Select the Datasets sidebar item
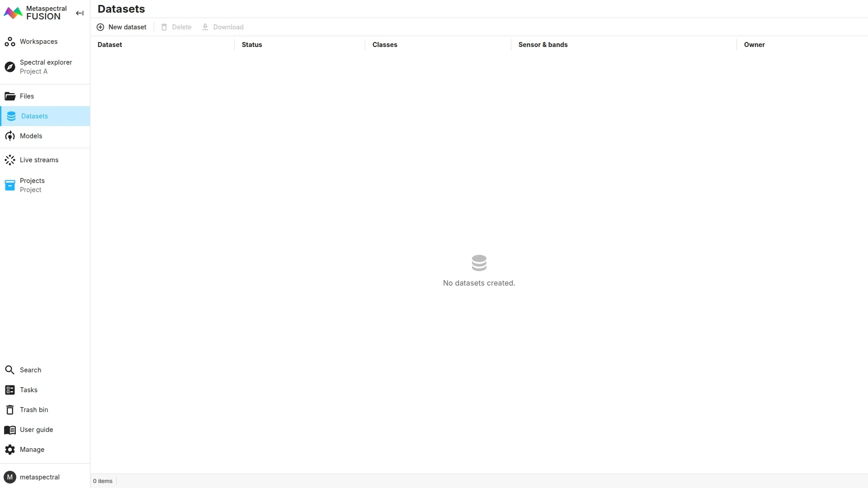The width and height of the screenshot is (868, 488). (x=34, y=116)
